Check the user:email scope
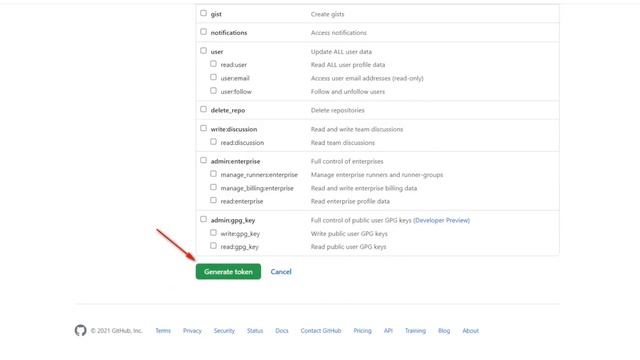Screen dimensions: 640x360 coord(213,77)
